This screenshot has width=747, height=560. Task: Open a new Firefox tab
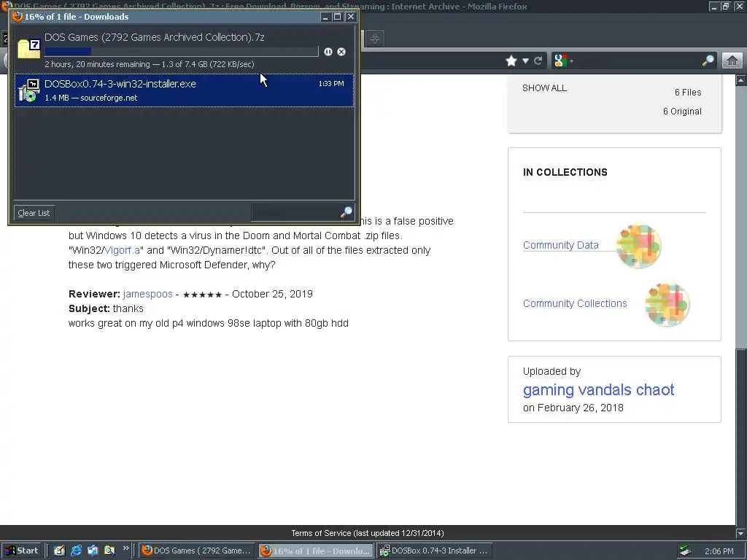375,39
